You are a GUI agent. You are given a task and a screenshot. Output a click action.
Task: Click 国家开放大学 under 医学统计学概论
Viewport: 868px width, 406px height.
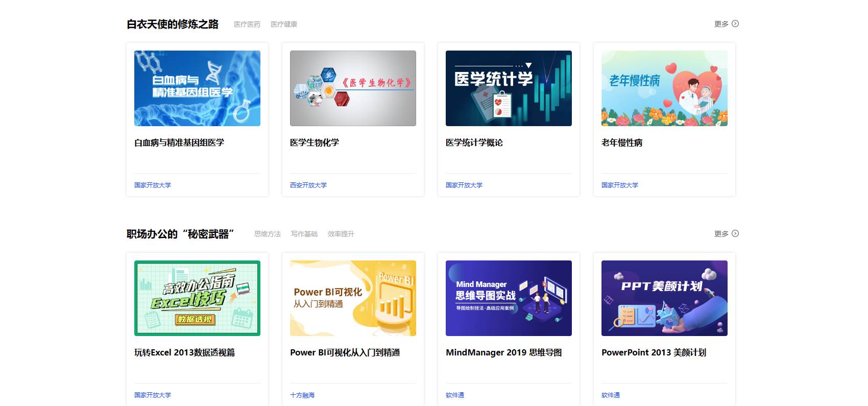[x=464, y=185]
